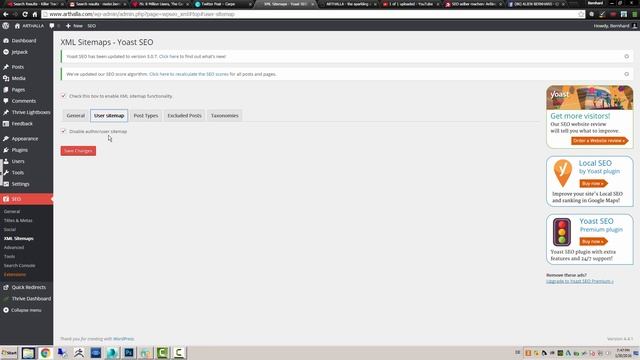
Task: Bookmark page with the star icon
Action: (x=581, y=14)
